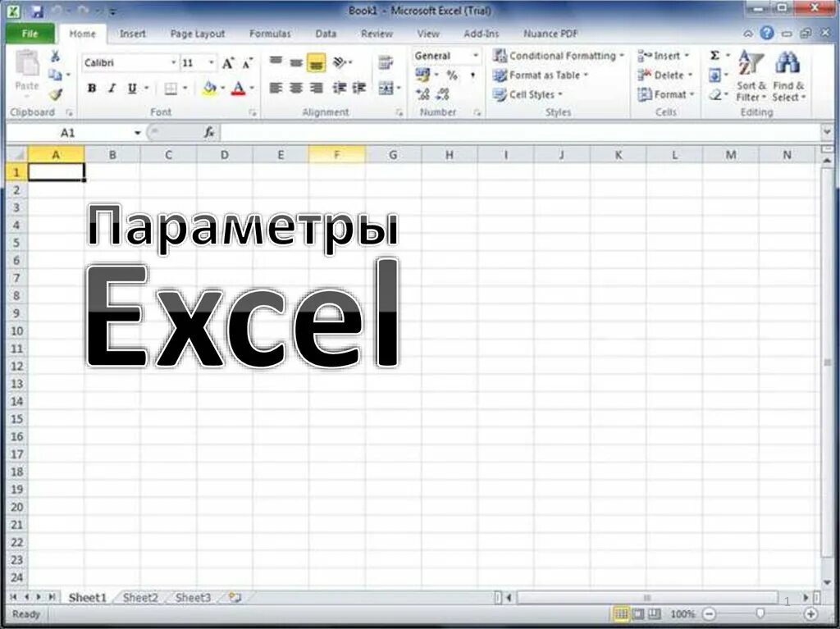Click Decrease Indent icon
The height and width of the screenshot is (629, 840).
click(x=339, y=87)
